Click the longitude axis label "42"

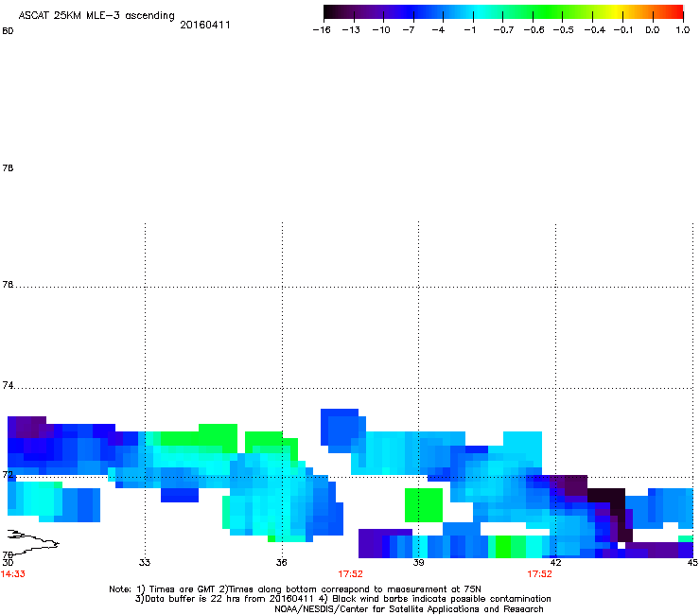coord(555,562)
